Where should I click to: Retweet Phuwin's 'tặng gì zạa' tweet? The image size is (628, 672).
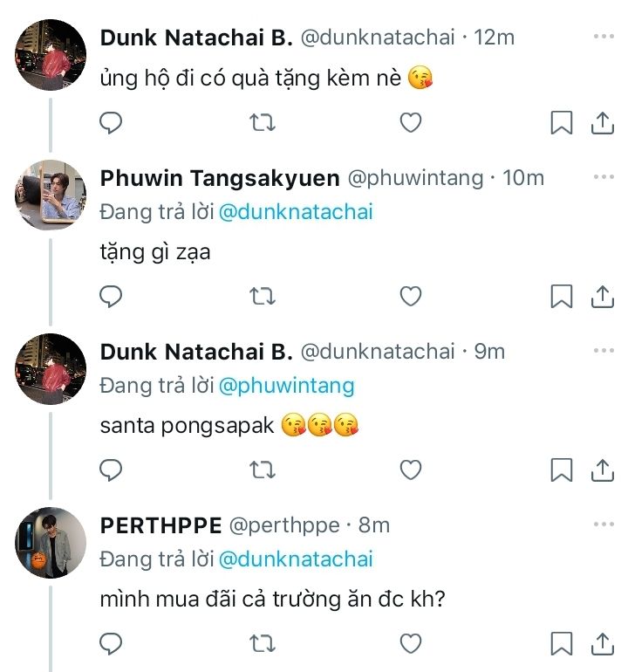262,297
